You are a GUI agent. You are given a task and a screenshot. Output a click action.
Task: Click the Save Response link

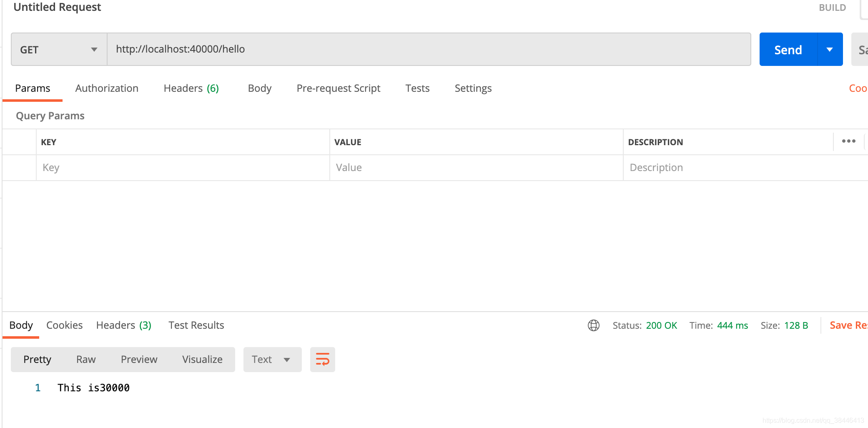[x=849, y=325]
